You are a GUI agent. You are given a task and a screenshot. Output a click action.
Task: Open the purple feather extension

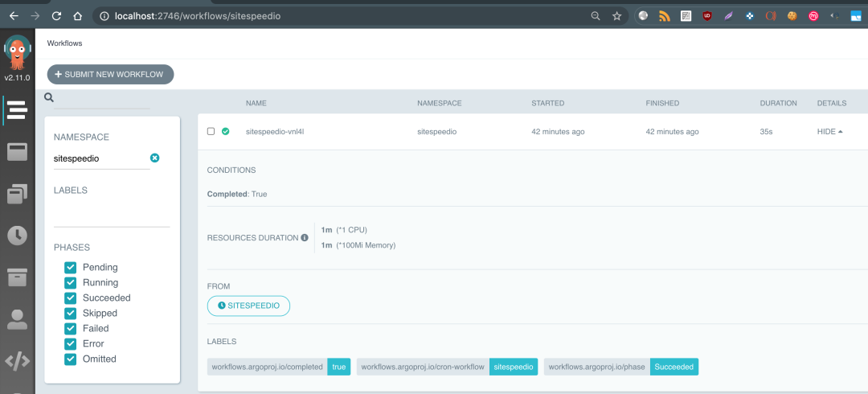tap(728, 16)
